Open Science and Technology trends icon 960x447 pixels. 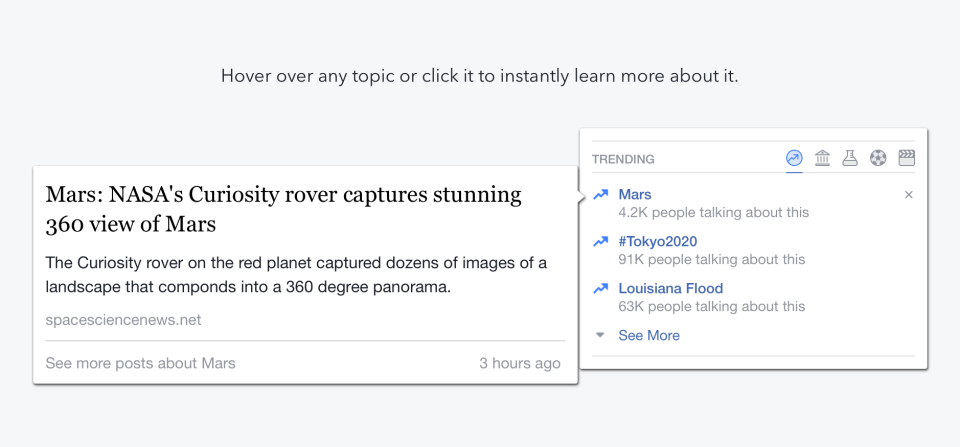[850, 158]
